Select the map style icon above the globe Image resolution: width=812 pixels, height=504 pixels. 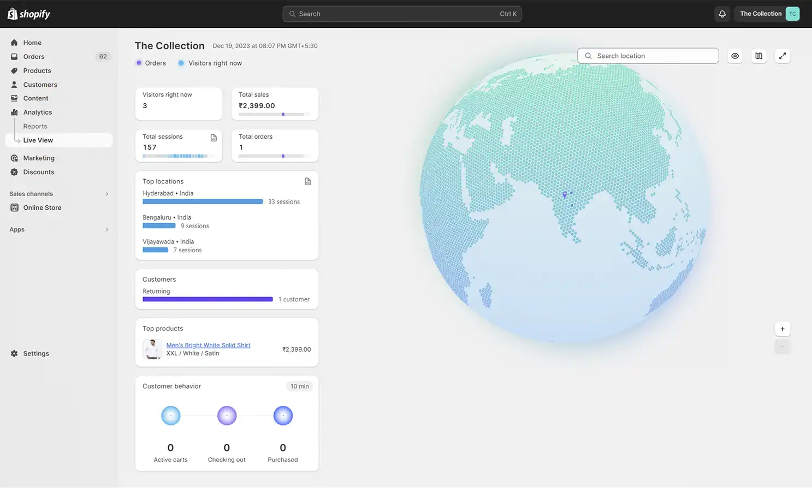758,55
